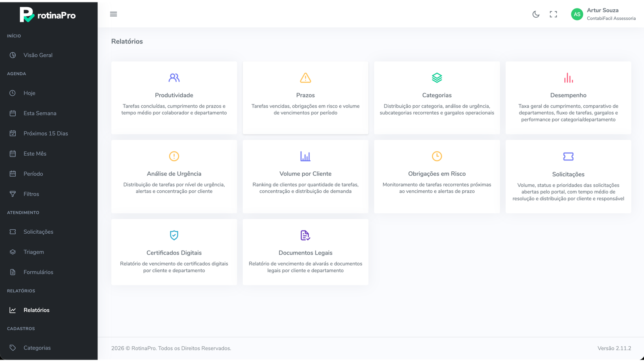644x362 pixels.
Task: Click the rotinaPro logo
Action: click(x=47, y=15)
